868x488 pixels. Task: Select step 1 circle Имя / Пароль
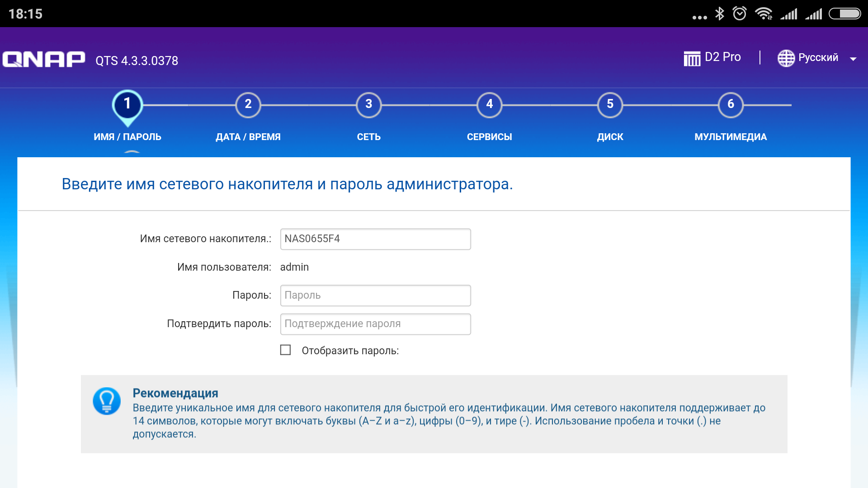click(127, 104)
